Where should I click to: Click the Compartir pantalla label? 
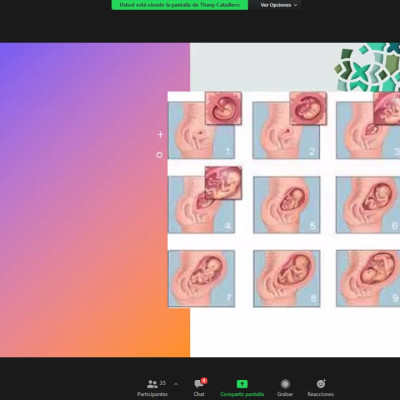coord(242,394)
